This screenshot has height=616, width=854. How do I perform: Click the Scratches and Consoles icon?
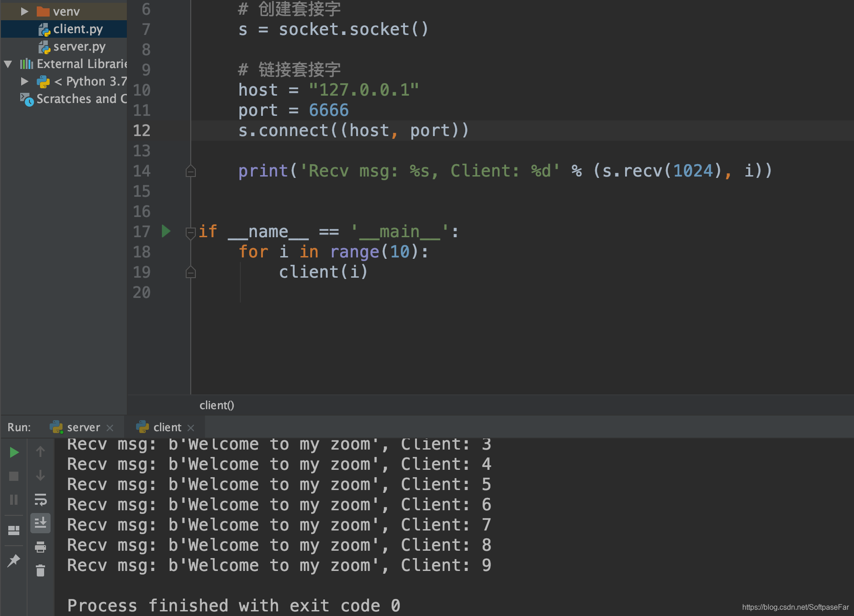27,99
